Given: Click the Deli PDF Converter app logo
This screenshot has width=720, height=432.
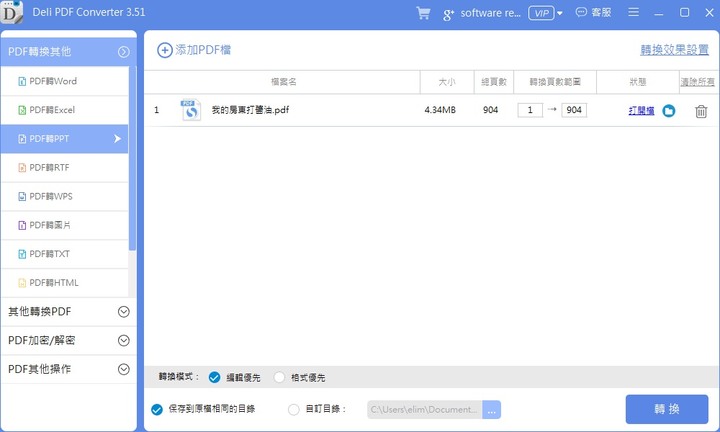Looking at the screenshot, I should tap(11, 12).
